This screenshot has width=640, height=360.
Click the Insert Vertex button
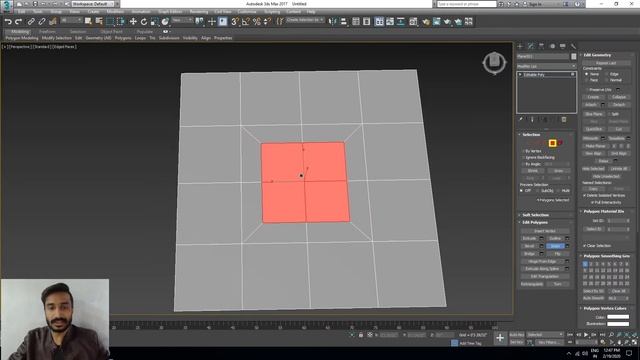[545, 231]
